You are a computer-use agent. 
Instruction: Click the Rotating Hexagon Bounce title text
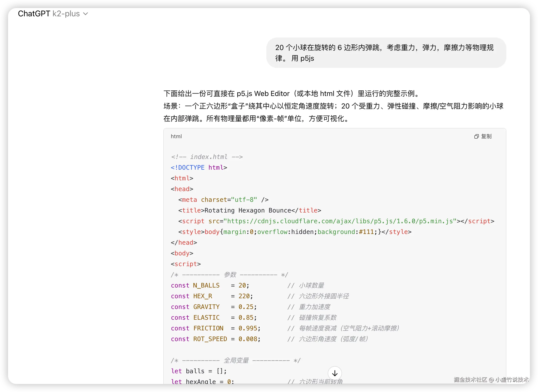click(248, 211)
